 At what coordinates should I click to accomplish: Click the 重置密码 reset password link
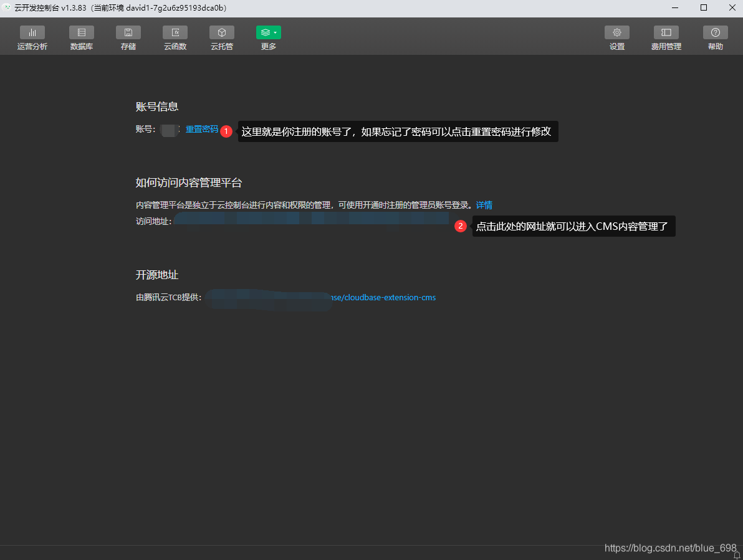point(202,129)
